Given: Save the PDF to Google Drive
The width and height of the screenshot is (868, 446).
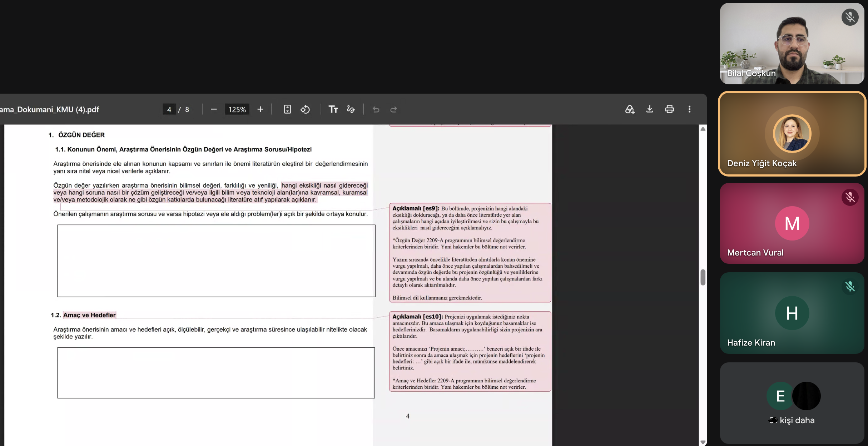Looking at the screenshot, I should [630, 109].
